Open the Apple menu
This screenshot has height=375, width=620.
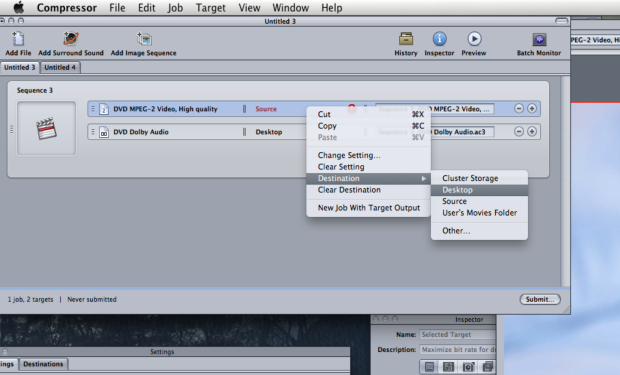click(19, 8)
